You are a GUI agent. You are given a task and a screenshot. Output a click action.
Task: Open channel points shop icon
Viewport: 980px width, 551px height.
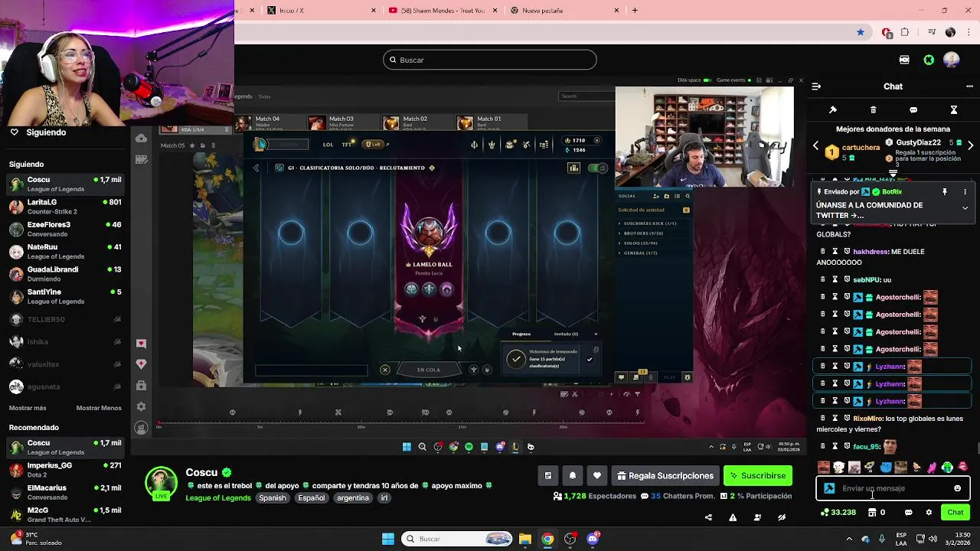point(872,513)
